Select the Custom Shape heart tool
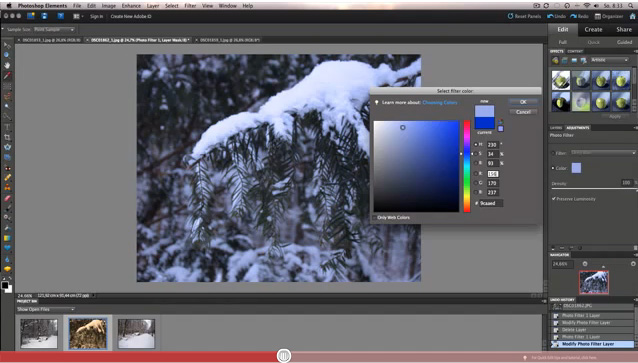This screenshot has width=638, height=363. coord(7,248)
